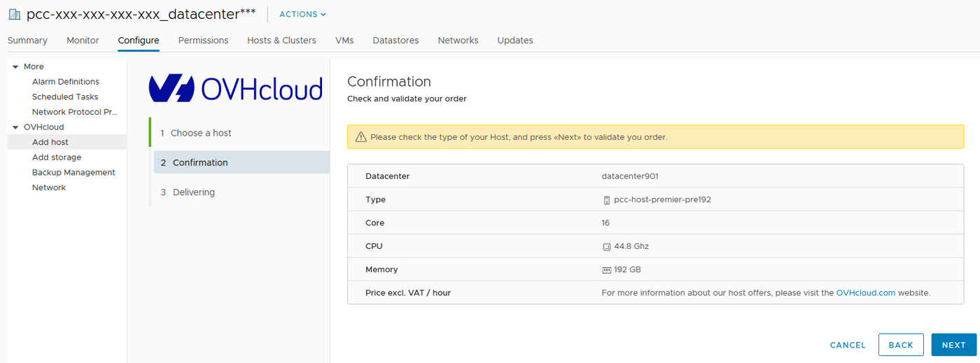Collapse the More tree section
The width and height of the screenshot is (980, 363).
pyautogui.click(x=15, y=67)
